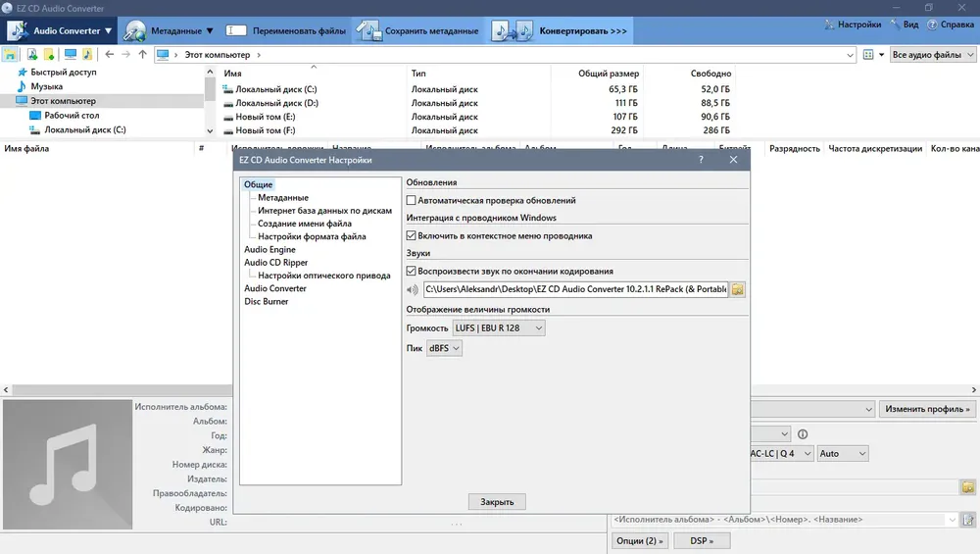The height and width of the screenshot is (554, 980).
Task: Browse for sound file with folder icon
Action: click(738, 289)
